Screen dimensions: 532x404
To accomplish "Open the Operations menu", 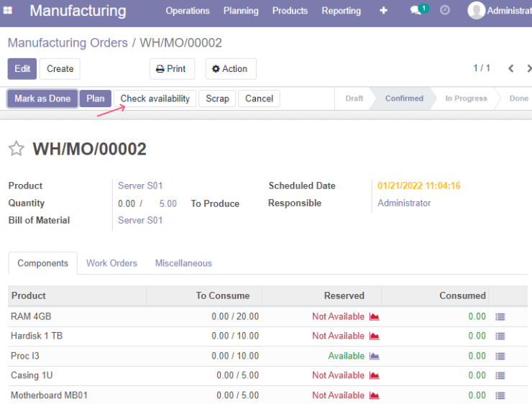I will [x=188, y=11].
